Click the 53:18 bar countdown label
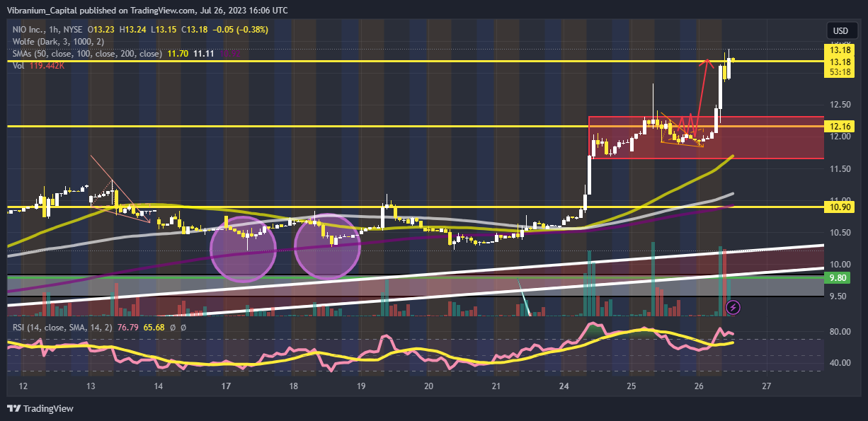868x421 pixels. pyautogui.click(x=841, y=71)
